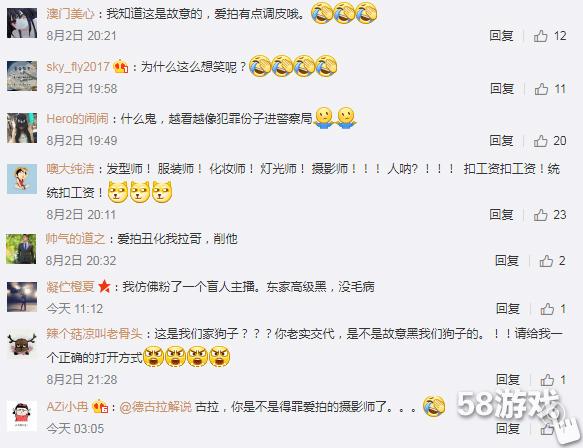Reply to Hero的闹闹's comment
The image size is (583, 448).
click(x=501, y=141)
